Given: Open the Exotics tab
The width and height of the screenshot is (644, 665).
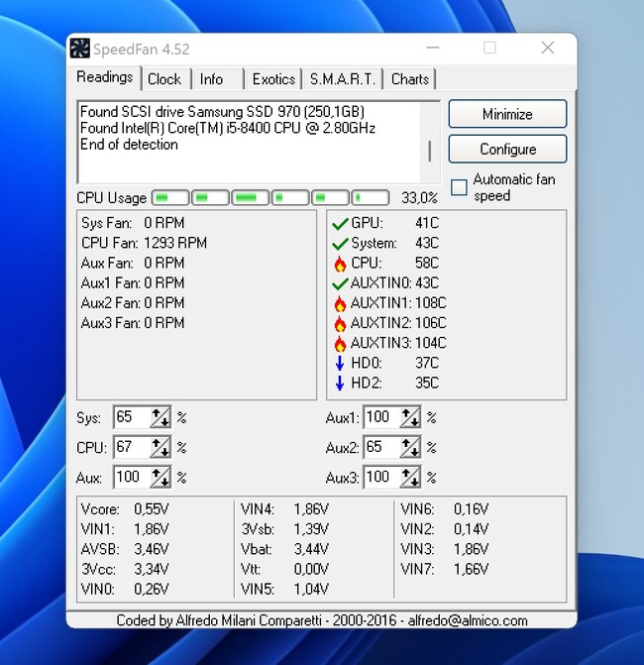Looking at the screenshot, I should coord(273,79).
